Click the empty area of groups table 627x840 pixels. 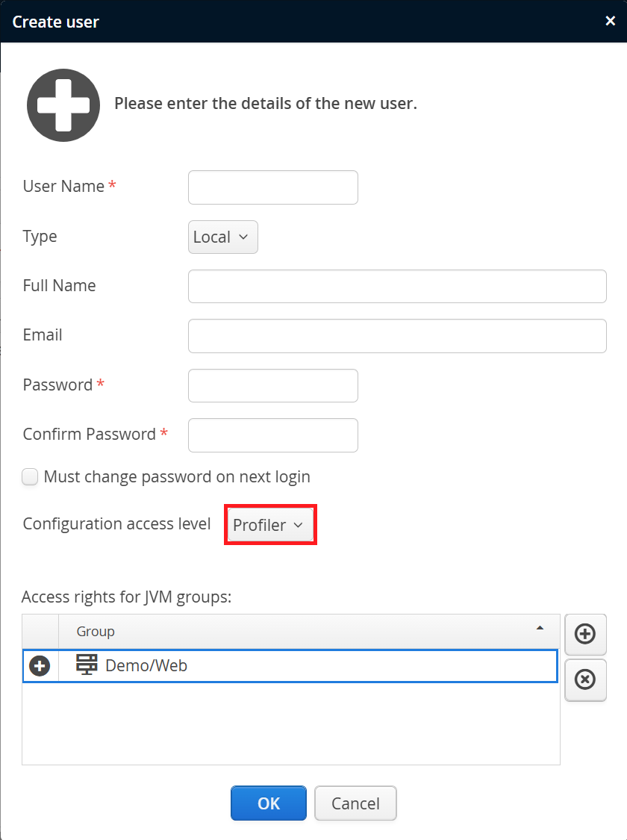click(x=291, y=723)
